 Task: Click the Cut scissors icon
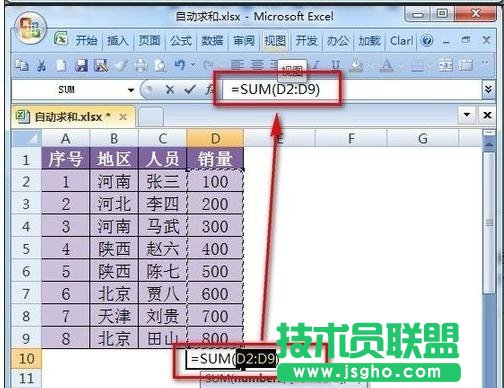(41, 65)
